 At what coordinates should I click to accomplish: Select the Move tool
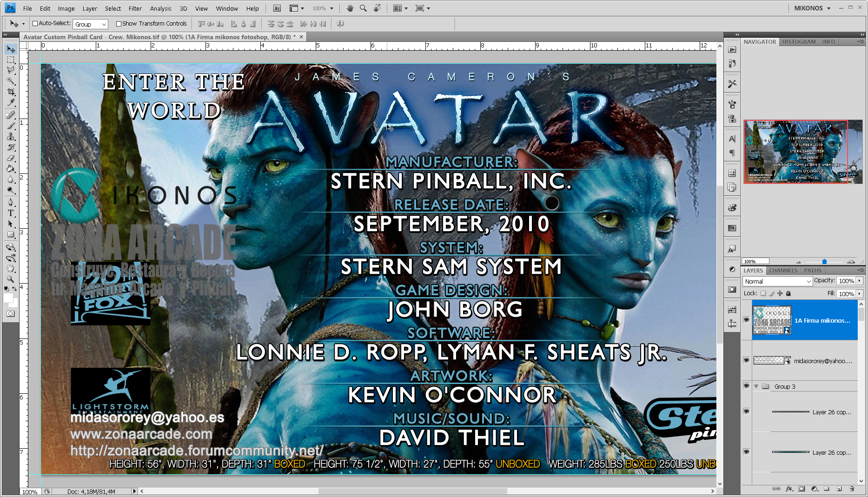(x=10, y=49)
